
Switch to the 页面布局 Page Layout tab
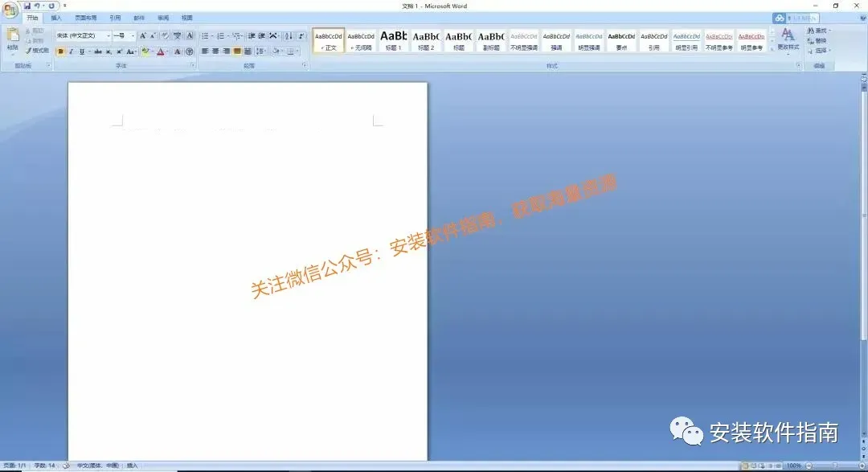86,18
